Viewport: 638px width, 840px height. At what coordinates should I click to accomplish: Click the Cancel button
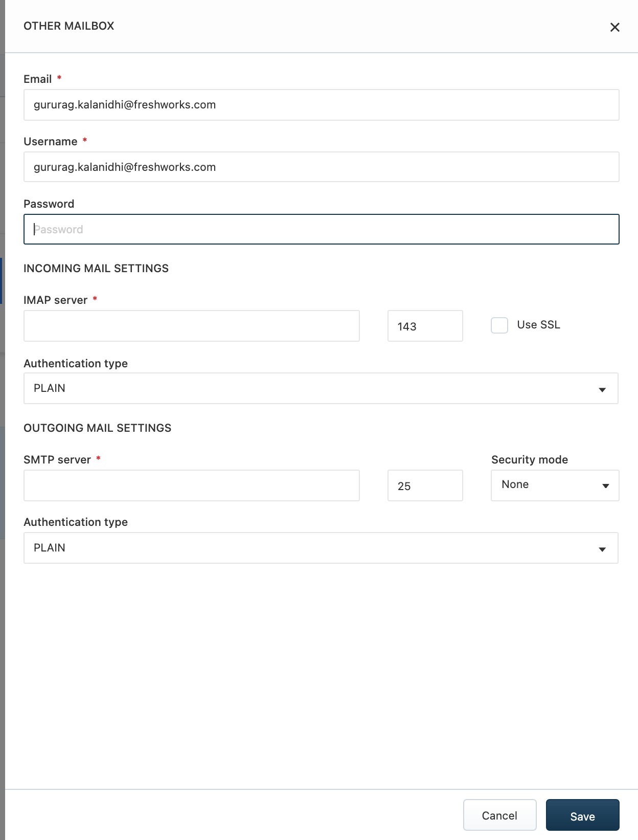click(499, 815)
